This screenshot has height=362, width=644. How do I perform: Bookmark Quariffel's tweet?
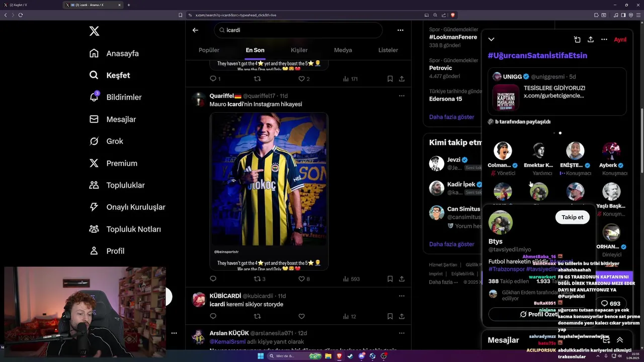[390, 279]
